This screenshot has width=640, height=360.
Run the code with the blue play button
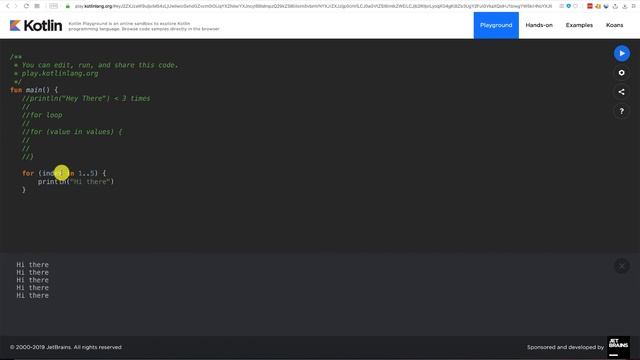(622, 53)
